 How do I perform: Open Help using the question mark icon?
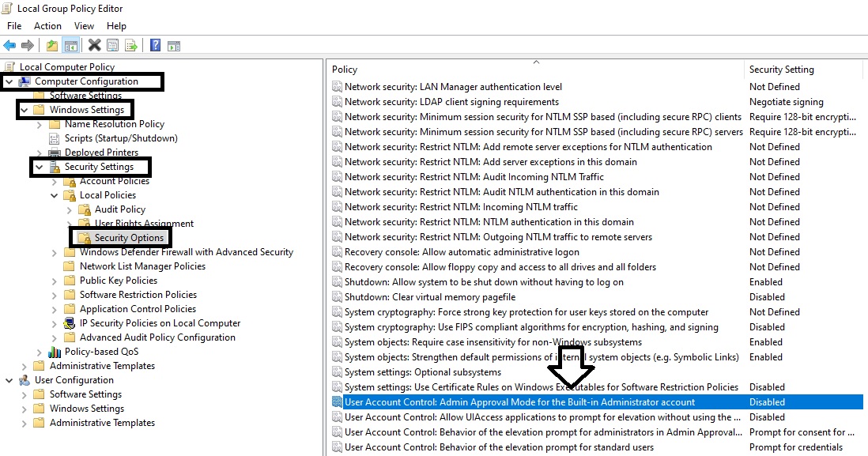[x=155, y=45]
